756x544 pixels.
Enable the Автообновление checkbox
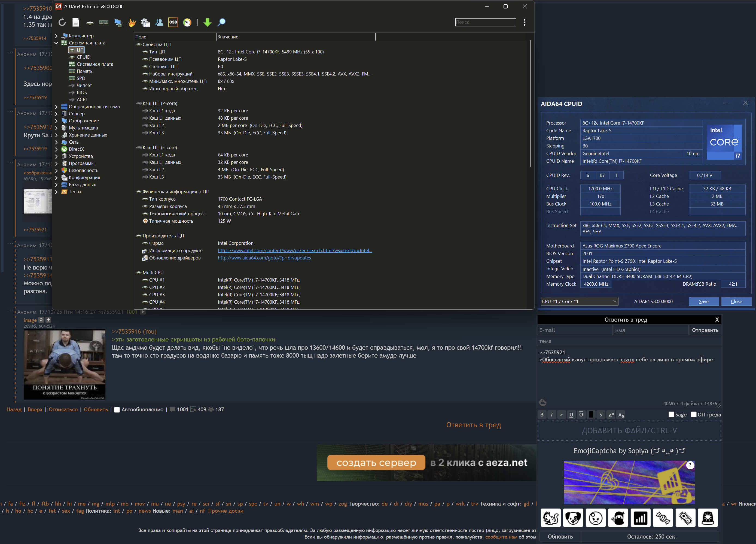117,410
